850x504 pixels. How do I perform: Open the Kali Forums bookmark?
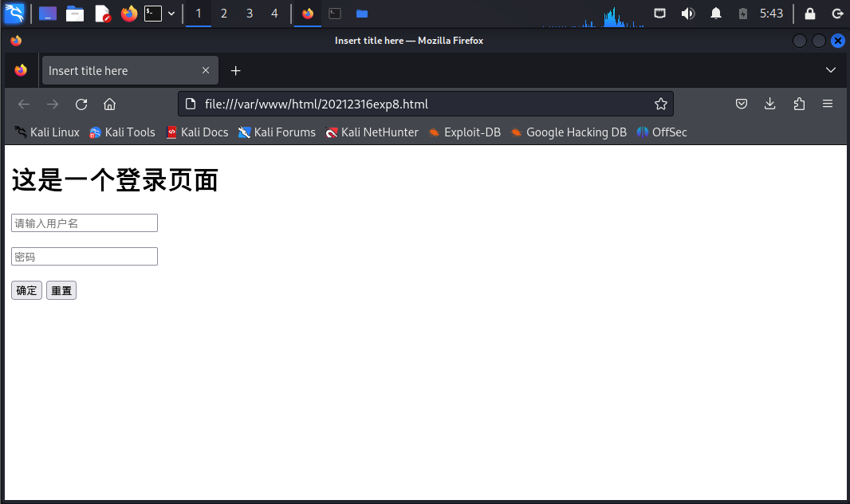(277, 132)
